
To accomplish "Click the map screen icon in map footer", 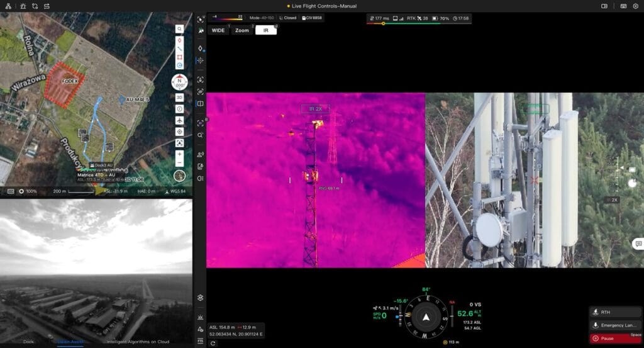I will pos(11,191).
